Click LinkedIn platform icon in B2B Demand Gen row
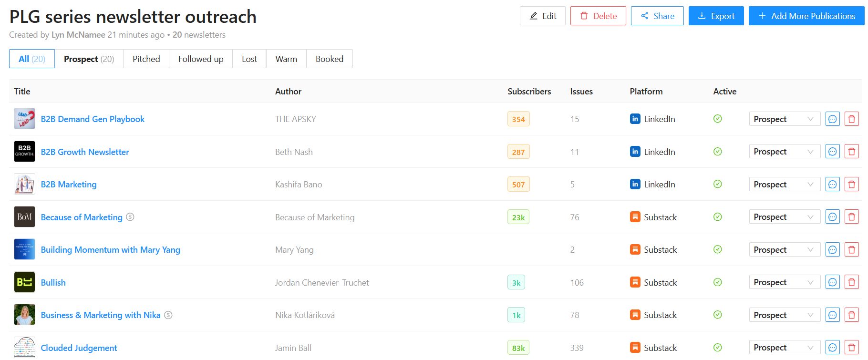The image size is (868, 360). [635, 119]
